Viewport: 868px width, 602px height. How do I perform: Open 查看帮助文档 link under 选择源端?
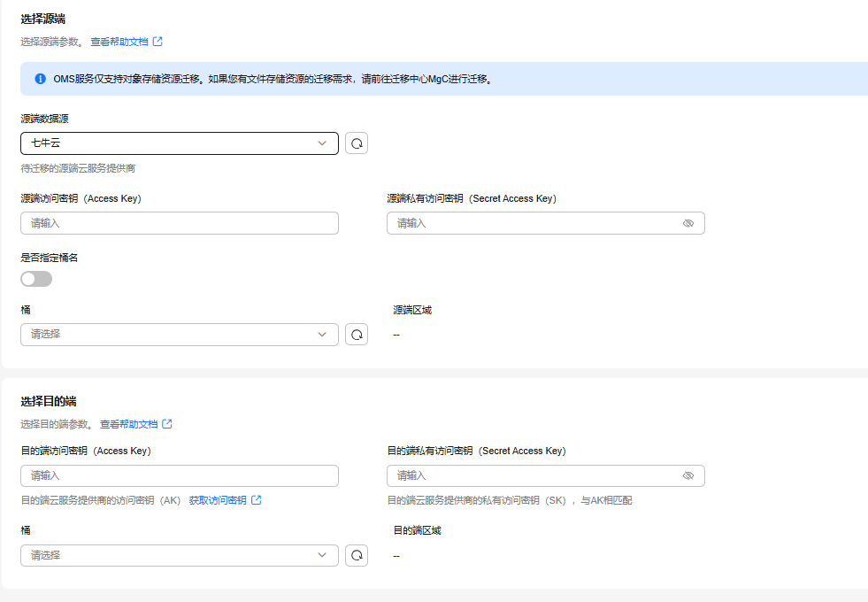119,42
